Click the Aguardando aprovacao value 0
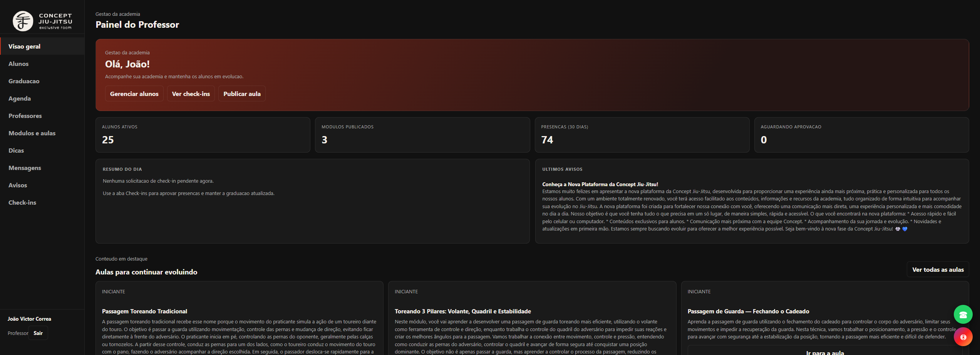 pyautogui.click(x=764, y=140)
